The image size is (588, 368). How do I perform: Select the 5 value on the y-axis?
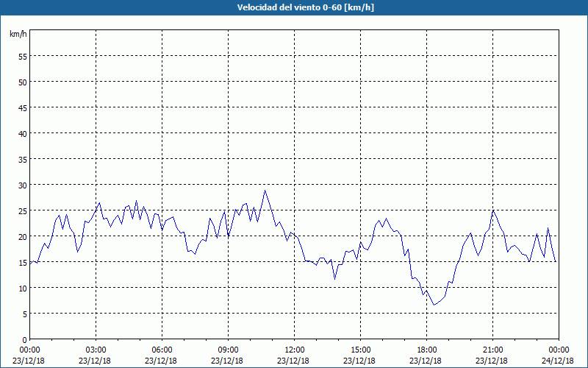(25, 314)
